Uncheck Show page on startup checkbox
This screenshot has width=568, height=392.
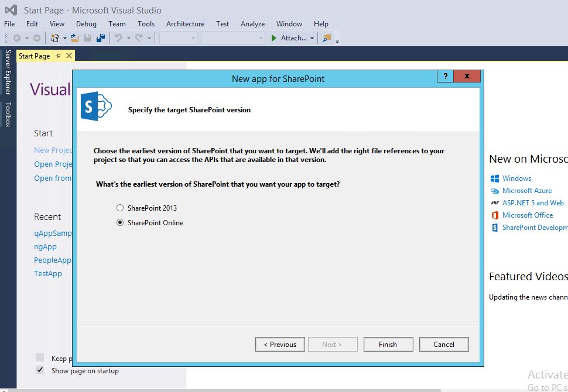pyautogui.click(x=40, y=370)
